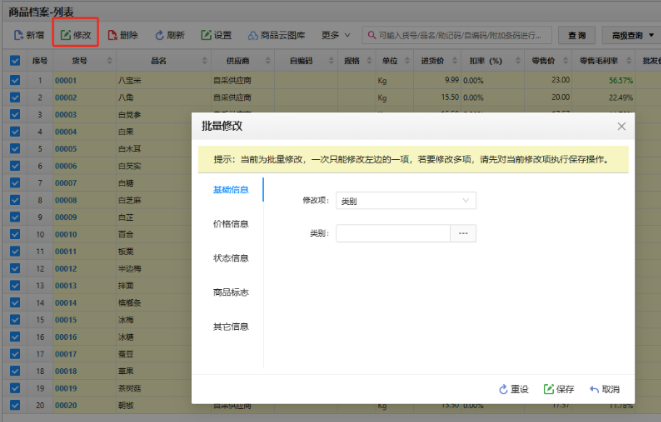Viewport: 661px width, 422px height.
Task: Switch to the 基础信息 tab
Action: pyautogui.click(x=231, y=190)
